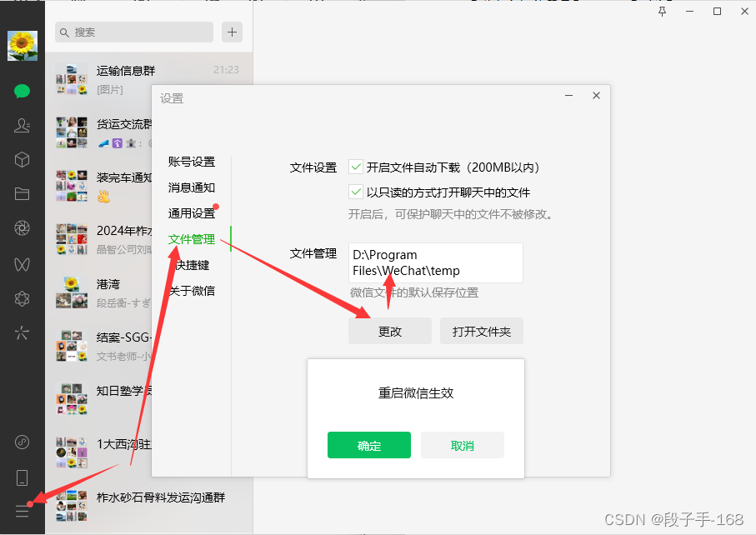
Task: Open the hamburger more menu at sidebar bottom
Action: 23,511
